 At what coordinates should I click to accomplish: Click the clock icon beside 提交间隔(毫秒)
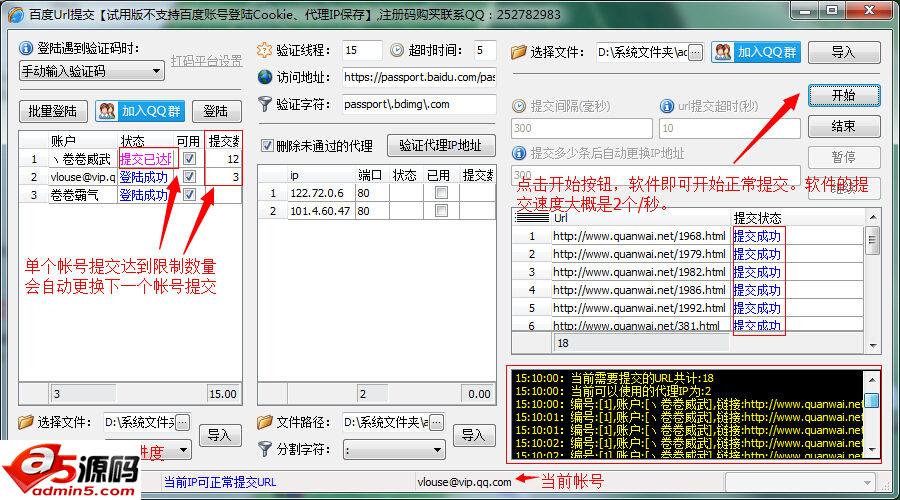519,106
